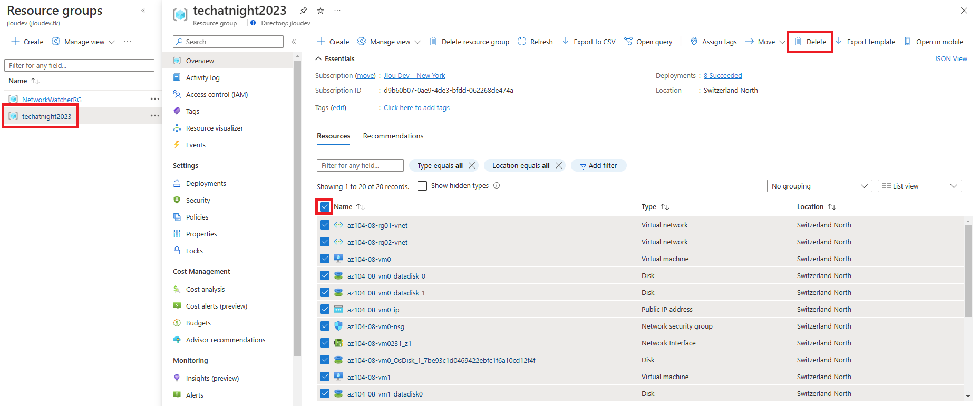Screen dimensions: 980x406
Task: Expand the Move dropdown
Action: [x=765, y=42]
